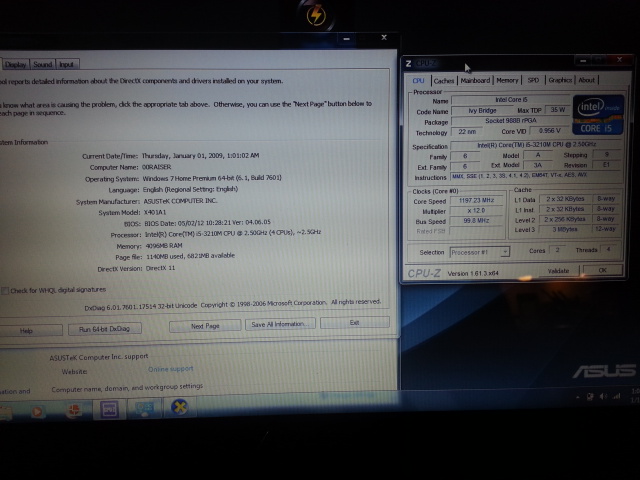Click the Ivy Bridge code name field
This screenshot has width=640, height=480.
coord(482,111)
